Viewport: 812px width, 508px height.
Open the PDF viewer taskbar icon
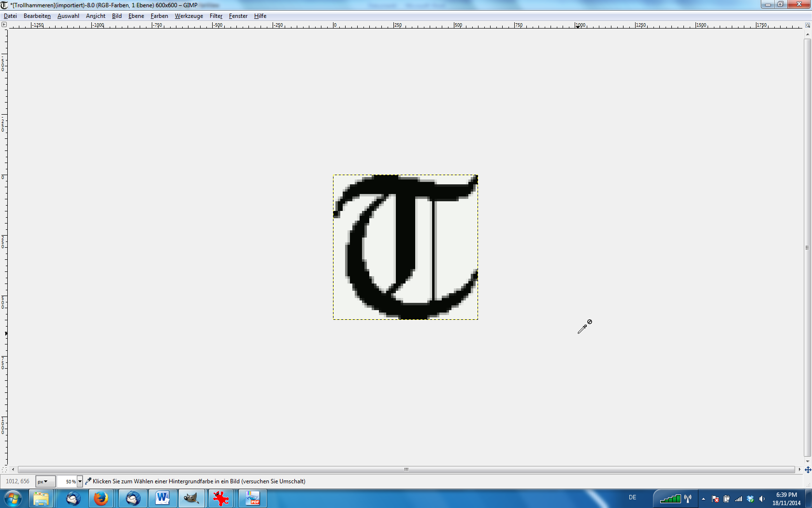pos(252,498)
